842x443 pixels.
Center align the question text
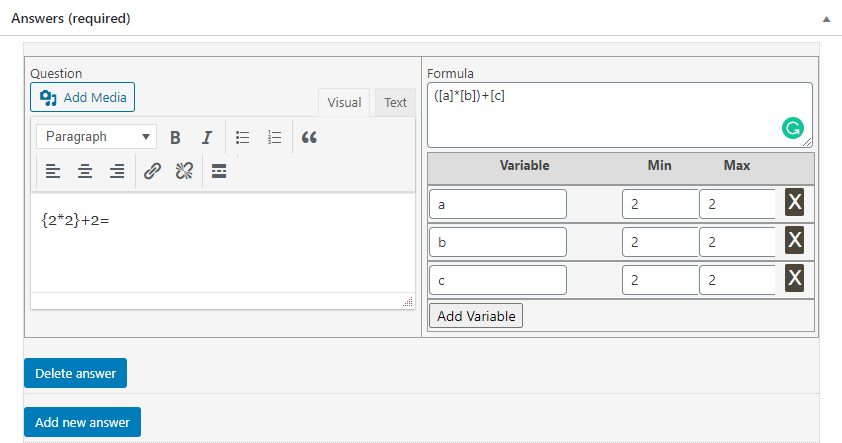click(x=85, y=171)
